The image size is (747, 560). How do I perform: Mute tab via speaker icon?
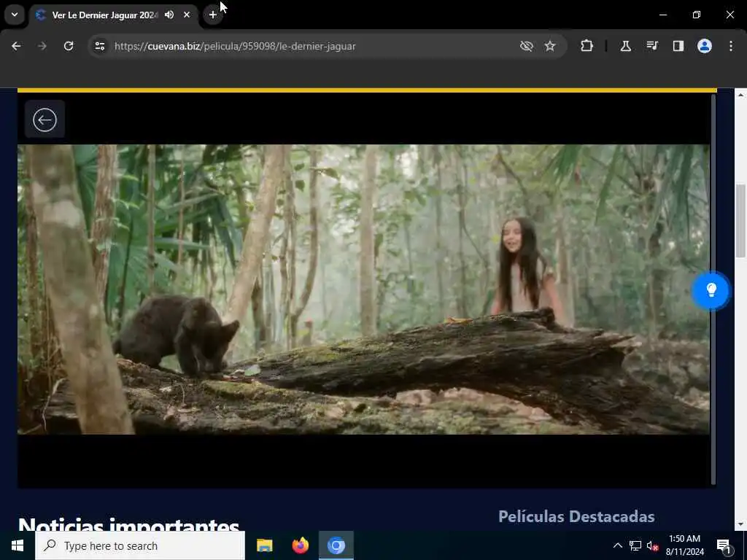(x=169, y=15)
